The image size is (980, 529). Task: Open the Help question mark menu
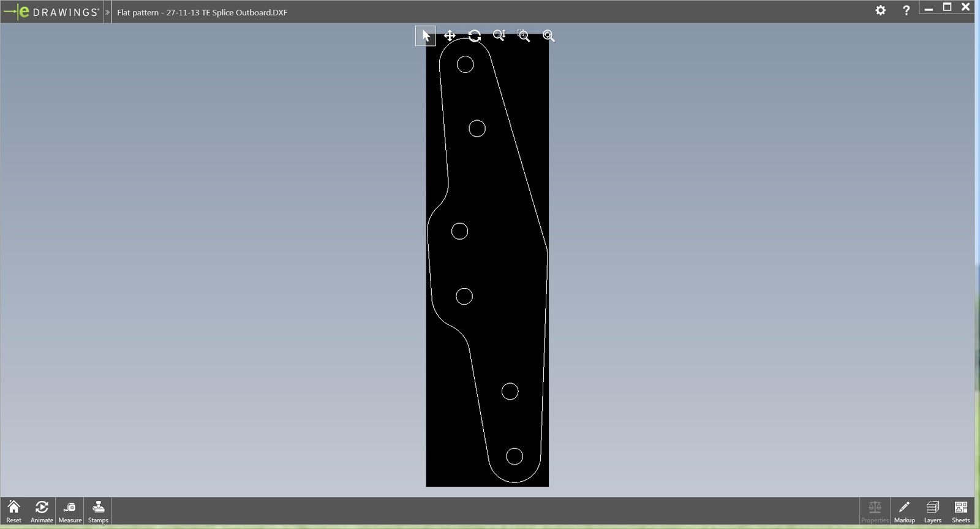pyautogui.click(x=906, y=10)
